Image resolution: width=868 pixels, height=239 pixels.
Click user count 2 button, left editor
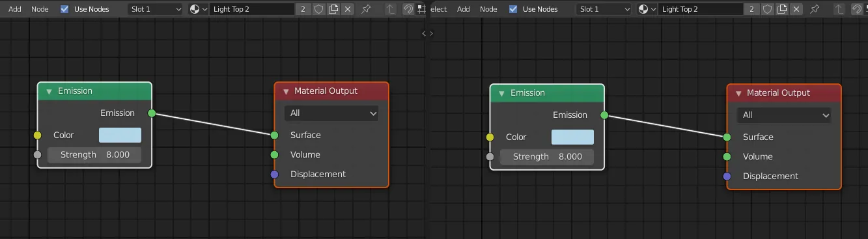point(304,9)
